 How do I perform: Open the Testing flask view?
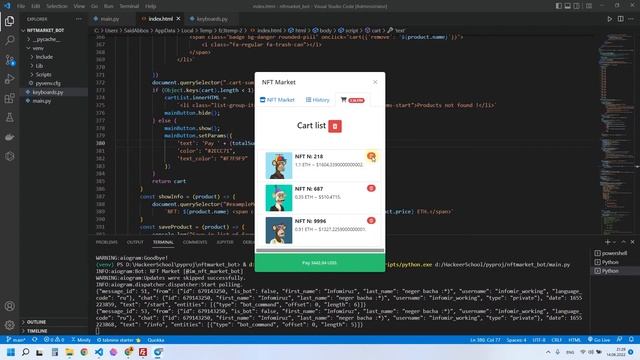pos(10,118)
